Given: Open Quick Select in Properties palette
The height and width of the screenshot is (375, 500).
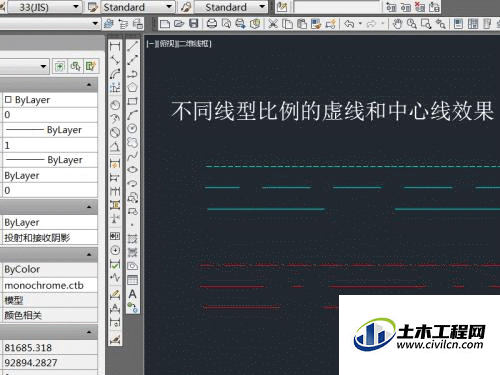Looking at the screenshot, I should click(x=91, y=66).
